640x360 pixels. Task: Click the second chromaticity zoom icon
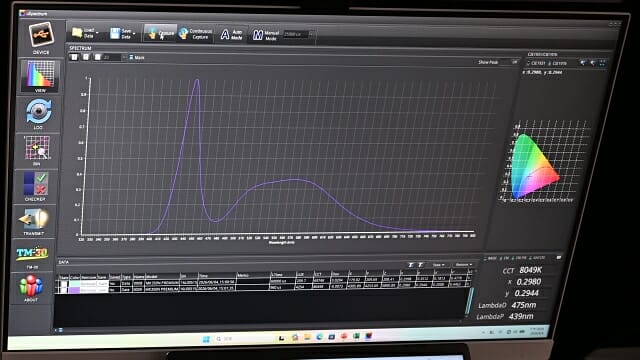coord(593,62)
